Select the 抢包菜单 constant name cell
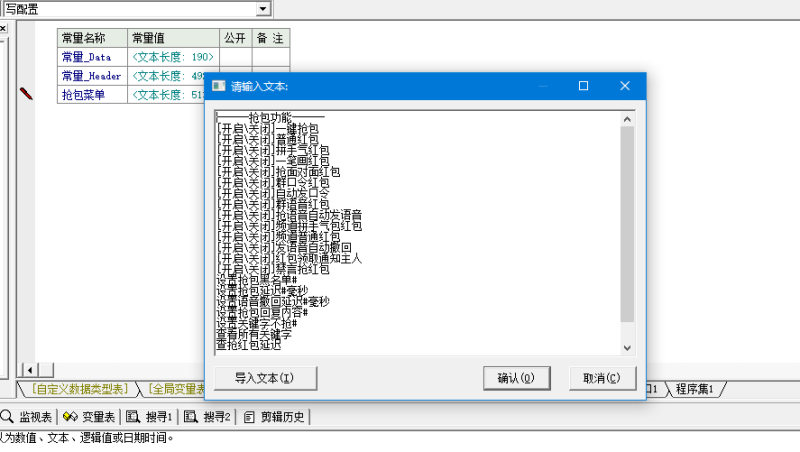Screen dimensions: 800x452 pyautogui.click(x=92, y=94)
